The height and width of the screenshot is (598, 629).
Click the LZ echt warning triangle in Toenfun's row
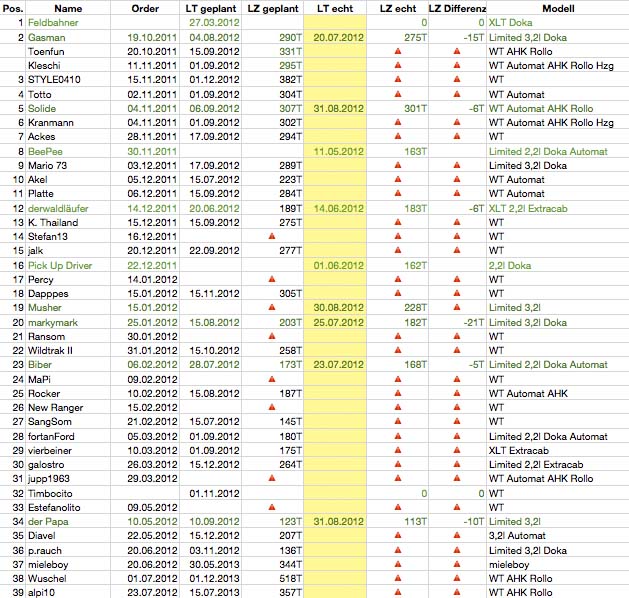(x=398, y=51)
